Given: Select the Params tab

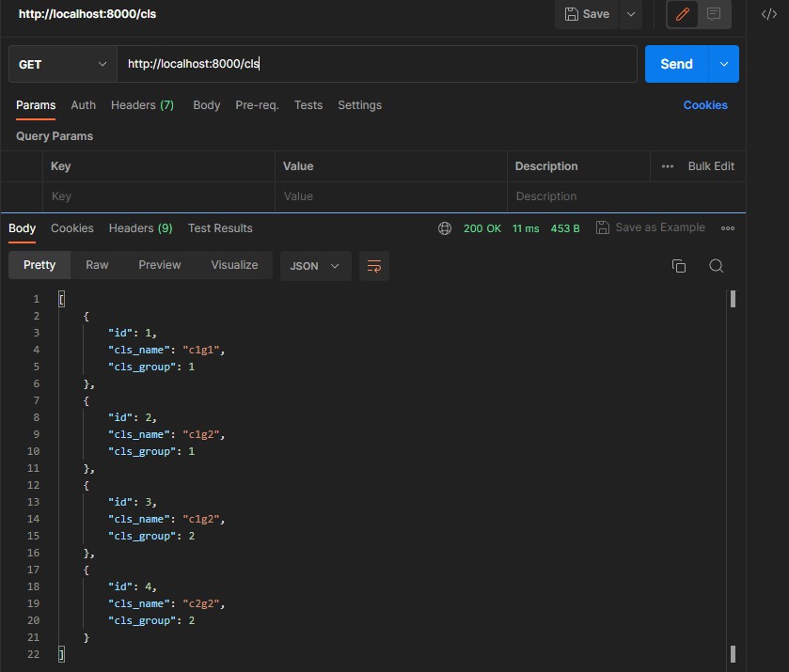Looking at the screenshot, I should pos(36,105).
